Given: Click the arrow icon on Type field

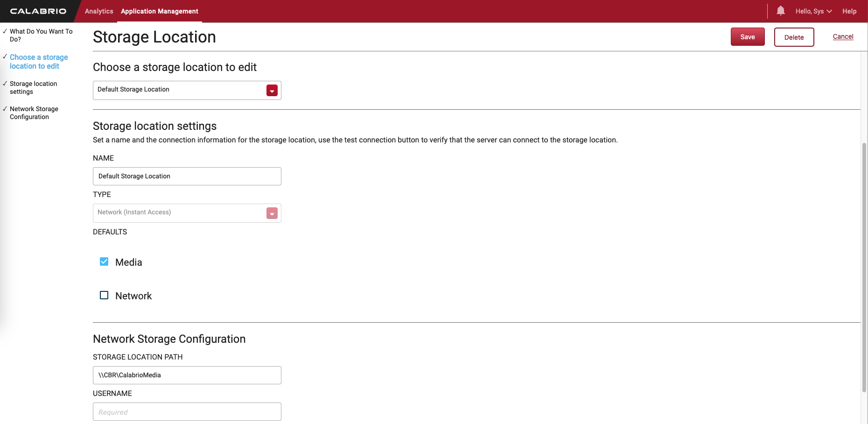Looking at the screenshot, I should coord(272,213).
